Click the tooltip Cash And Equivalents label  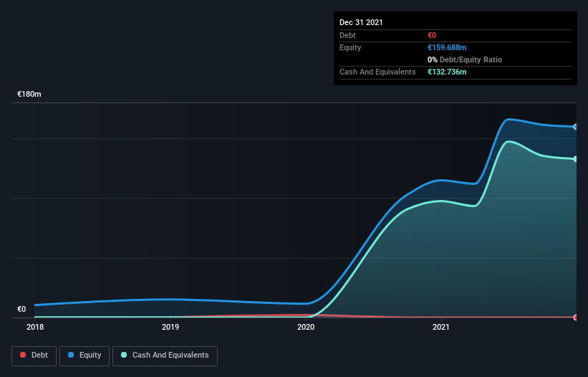[x=377, y=72]
